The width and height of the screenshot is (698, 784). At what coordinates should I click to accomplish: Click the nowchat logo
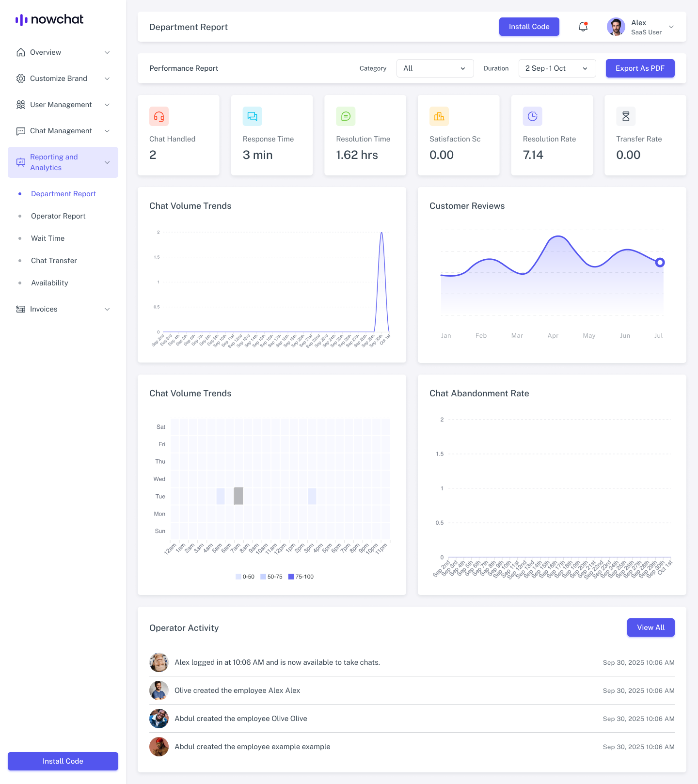click(49, 19)
